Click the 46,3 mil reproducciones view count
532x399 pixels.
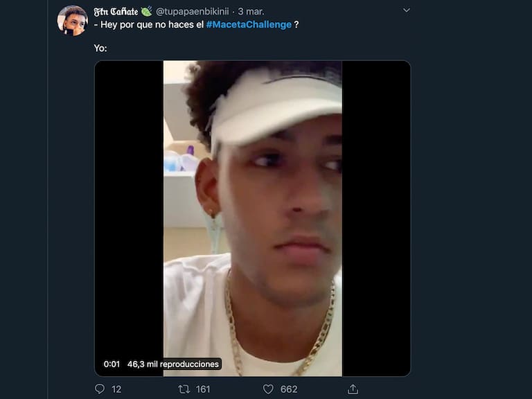(x=172, y=364)
